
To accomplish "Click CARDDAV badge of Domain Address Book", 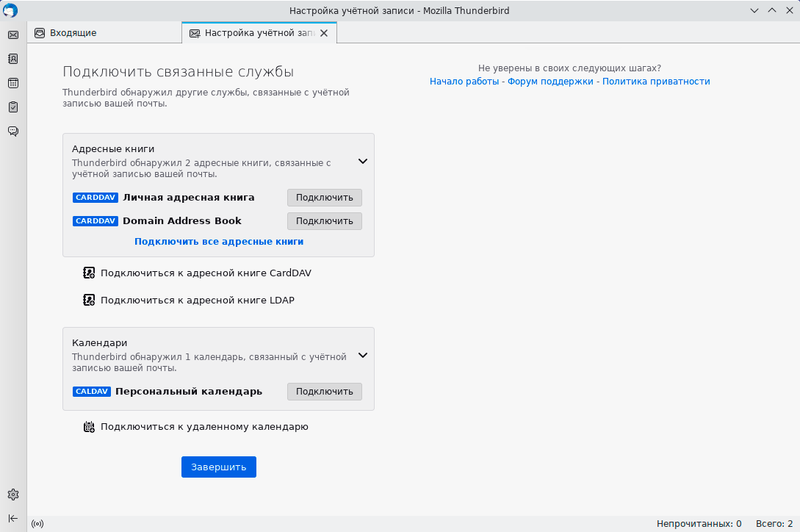I will click(96, 220).
